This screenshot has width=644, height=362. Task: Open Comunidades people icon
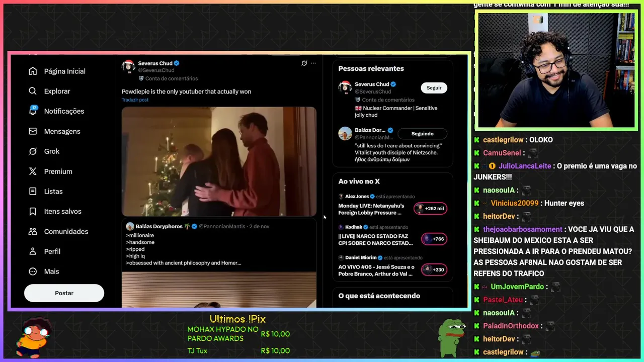[x=33, y=232]
